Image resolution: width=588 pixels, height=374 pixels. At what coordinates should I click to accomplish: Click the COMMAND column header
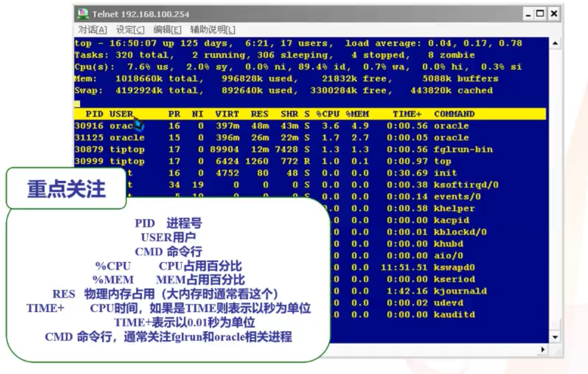click(x=454, y=114)
